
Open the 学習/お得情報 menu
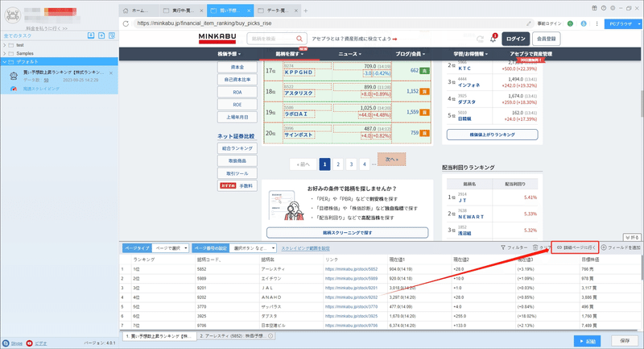coord(471,54)
